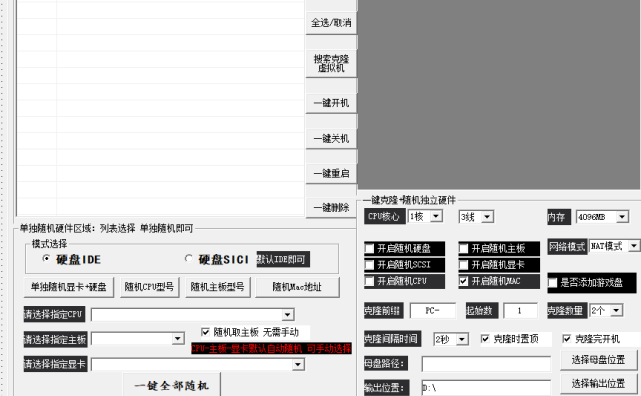The image size is (641, 396).
Task: Click the 一键删除 button
Action: (331, 208)
